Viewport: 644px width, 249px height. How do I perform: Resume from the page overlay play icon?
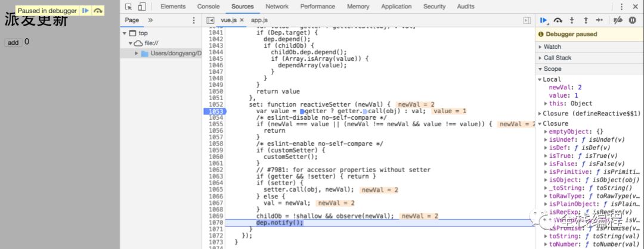pos(85,11)
